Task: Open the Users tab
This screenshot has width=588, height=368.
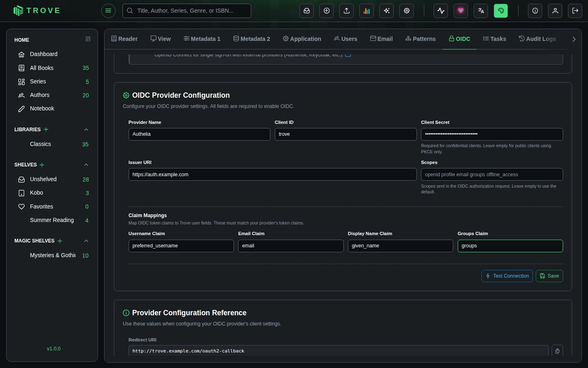Action: [x=345, y=39]
